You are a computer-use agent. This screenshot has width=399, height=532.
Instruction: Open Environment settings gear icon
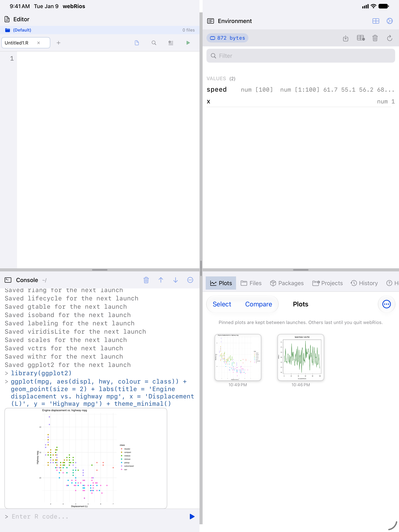(x=390, y=21)
